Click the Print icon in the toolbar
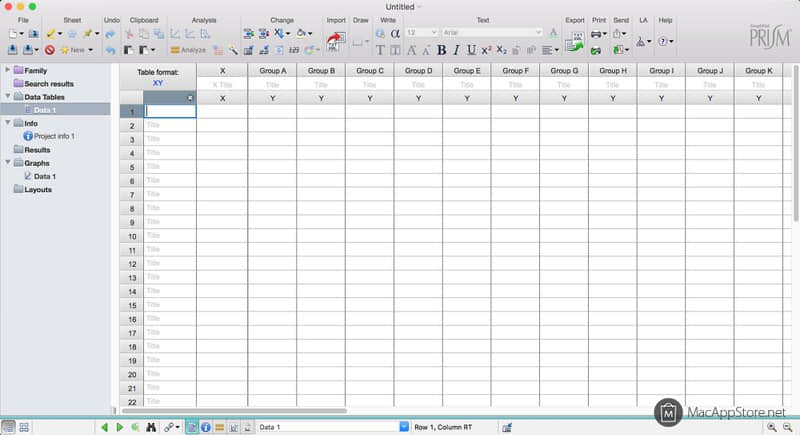The image size is (800, 435). (597, 34)
